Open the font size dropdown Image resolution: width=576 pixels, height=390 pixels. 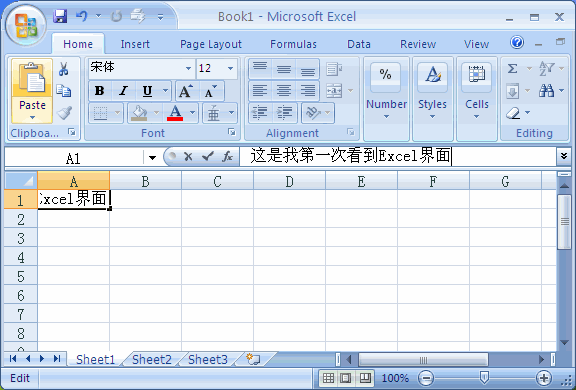click(230, 68)
